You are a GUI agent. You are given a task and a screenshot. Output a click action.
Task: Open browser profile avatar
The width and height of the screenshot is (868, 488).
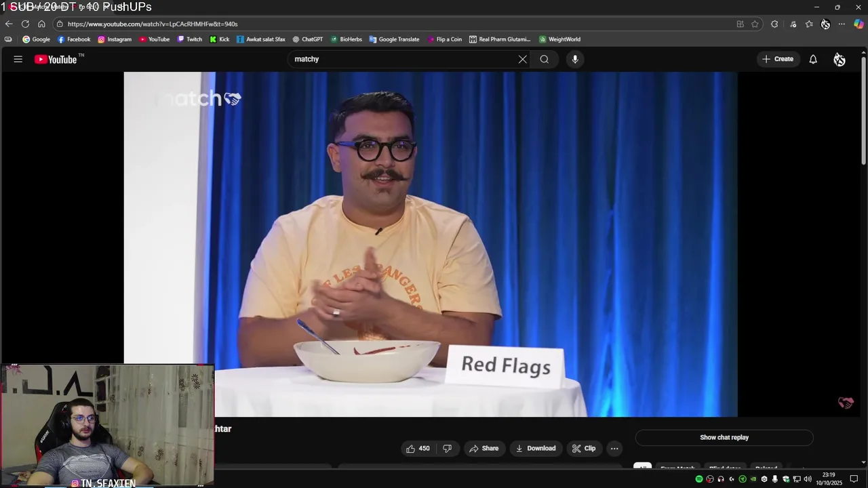coord(825,24)
